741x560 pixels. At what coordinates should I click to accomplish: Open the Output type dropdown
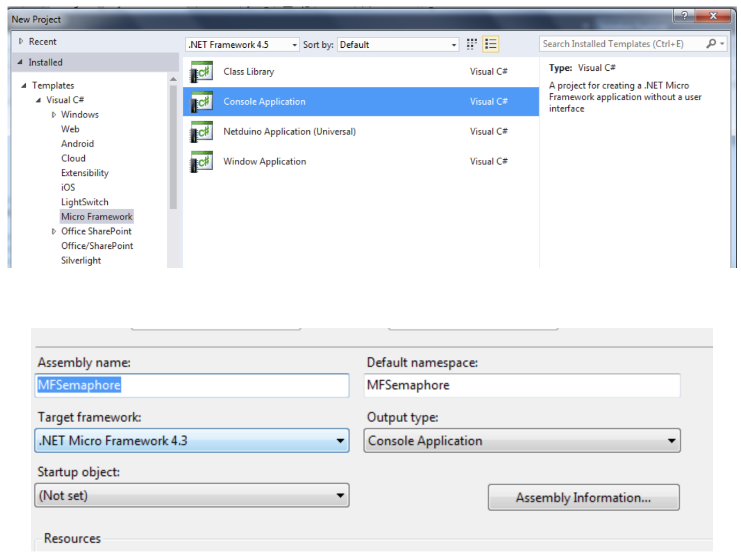tap(522, 440)
